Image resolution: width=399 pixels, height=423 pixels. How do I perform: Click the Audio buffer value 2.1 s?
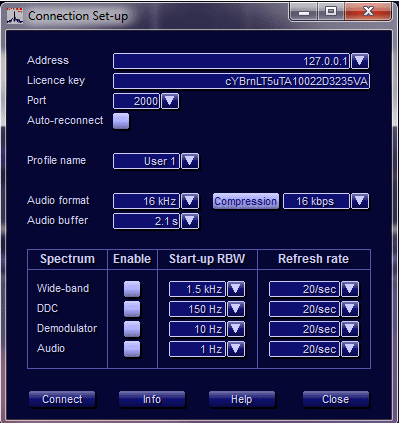[146, 221]
